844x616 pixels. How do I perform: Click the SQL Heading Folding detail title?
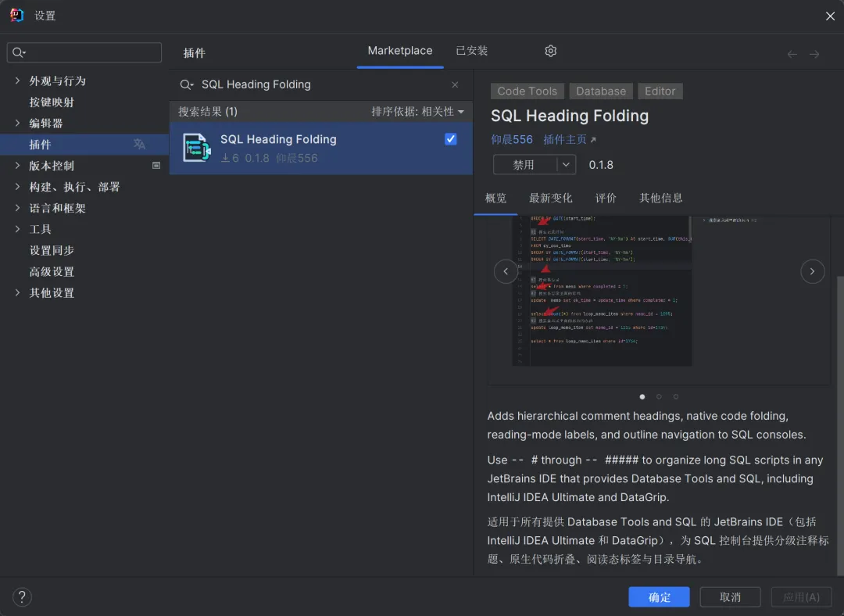(x=570, y=116)
